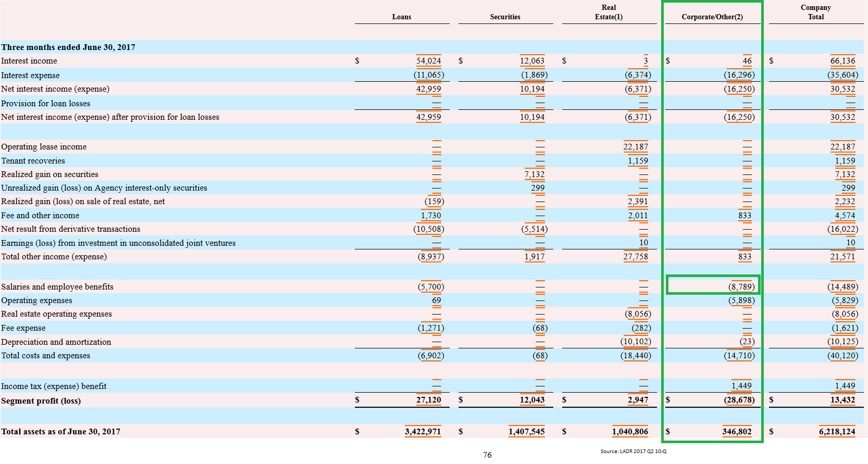Screen dimensions: 868x464
Task: Click the Loans column header
Action: (x=402, y=17)
